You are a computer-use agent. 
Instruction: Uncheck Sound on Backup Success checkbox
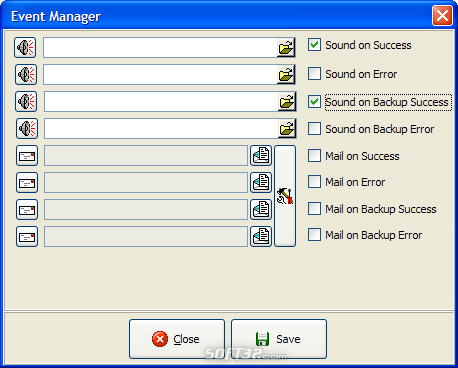(x=314, y=102)
